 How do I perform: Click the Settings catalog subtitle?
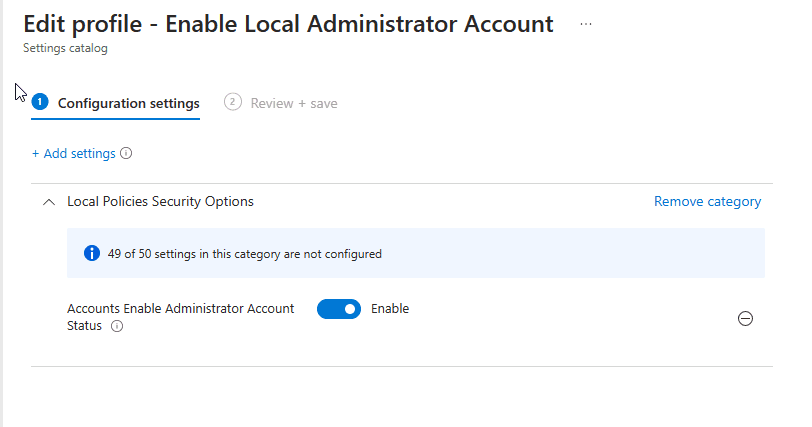click(65, 47)
